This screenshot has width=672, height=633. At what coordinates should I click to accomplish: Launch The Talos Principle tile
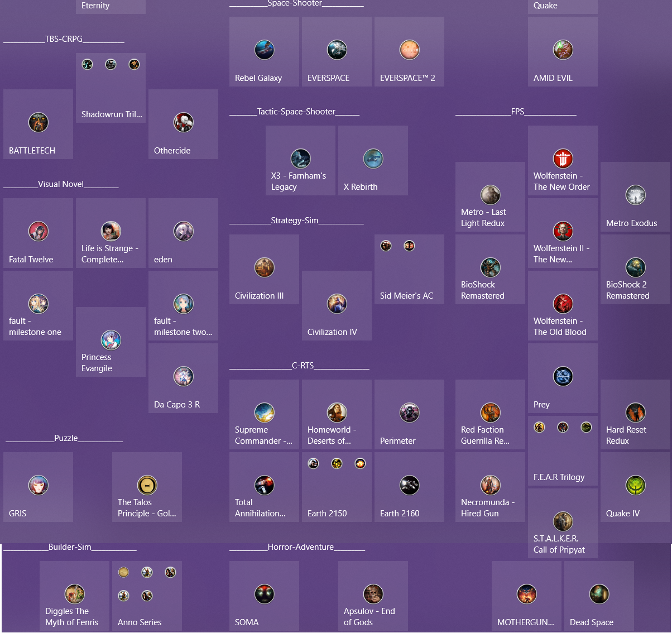tap(147, 487)
